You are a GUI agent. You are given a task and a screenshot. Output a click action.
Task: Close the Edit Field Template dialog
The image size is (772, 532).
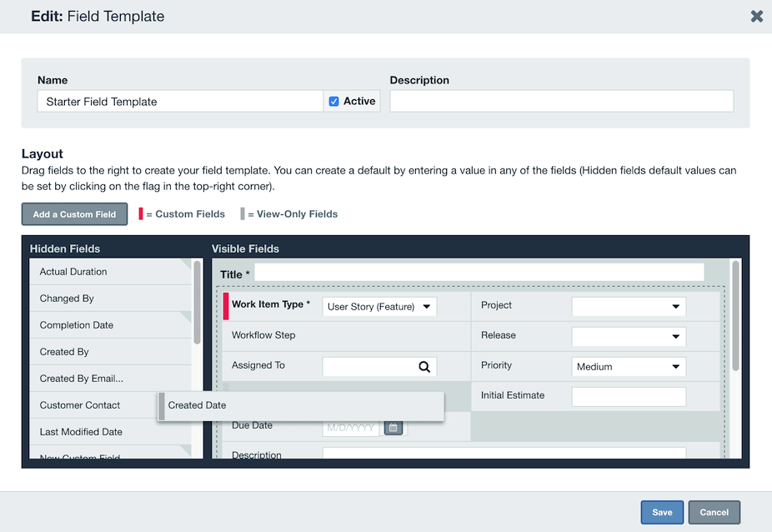click(757, 16)
